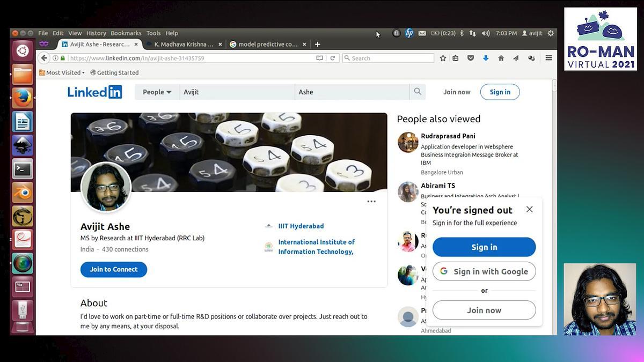Switch to K. Madhava Krishna tab

(184, 45)
